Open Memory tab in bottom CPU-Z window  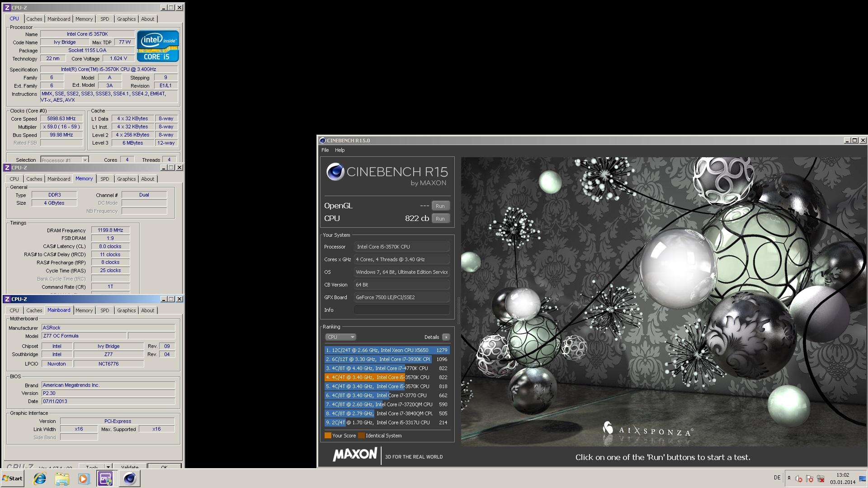(84, 310)
